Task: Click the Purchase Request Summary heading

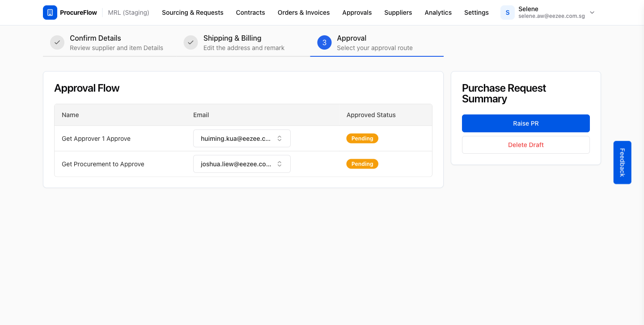Action: [x=504, y=93]
